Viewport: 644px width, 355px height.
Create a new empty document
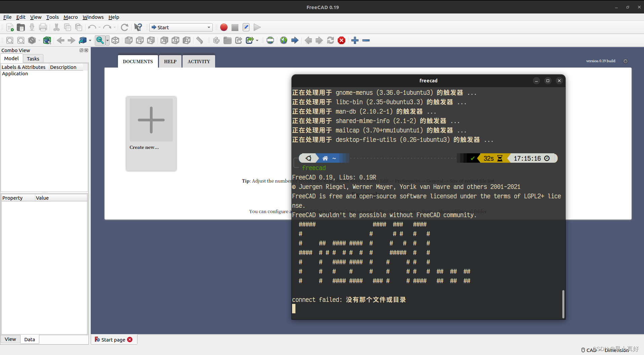point(9,27)
